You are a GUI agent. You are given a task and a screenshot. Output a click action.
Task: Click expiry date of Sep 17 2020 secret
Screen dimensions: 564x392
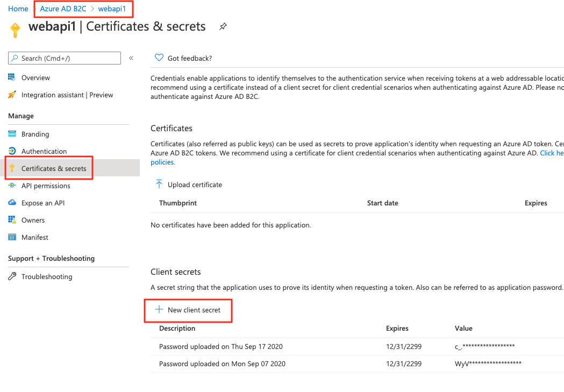[x=404, y=347]
